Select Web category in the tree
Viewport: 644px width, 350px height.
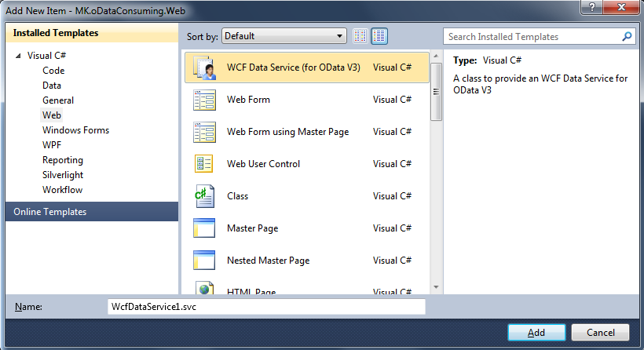(x=52, y=115)
